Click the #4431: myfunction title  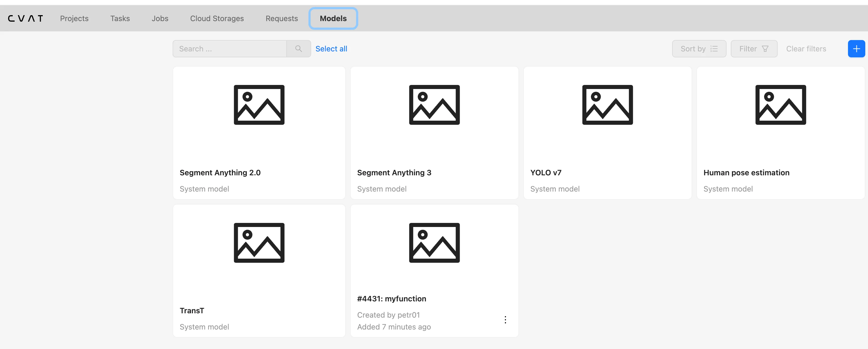point(392,299)
